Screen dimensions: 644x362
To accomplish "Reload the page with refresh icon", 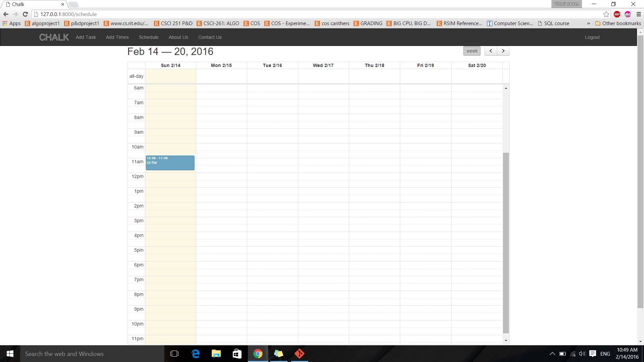I will tap(25, 14).
